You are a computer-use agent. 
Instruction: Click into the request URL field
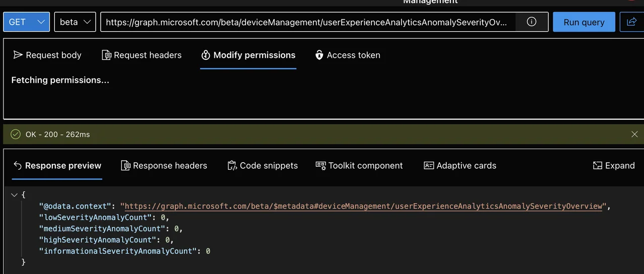click(x=310, y=22)
